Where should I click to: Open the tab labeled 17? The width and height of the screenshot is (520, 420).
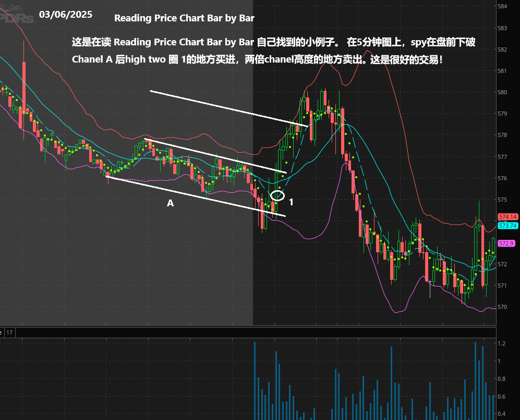[x=10, y=332]
